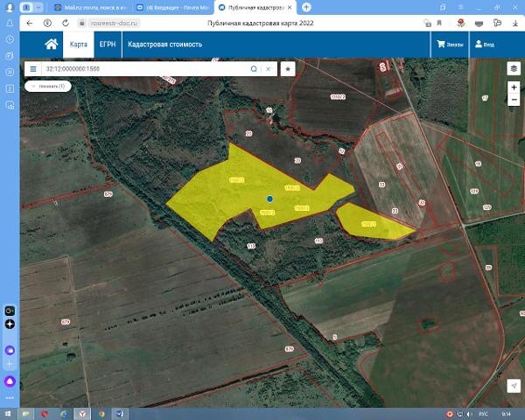Click the Вход login button
Screen dimensions: 525x420
pyautogui.click(x=485, y=45)
